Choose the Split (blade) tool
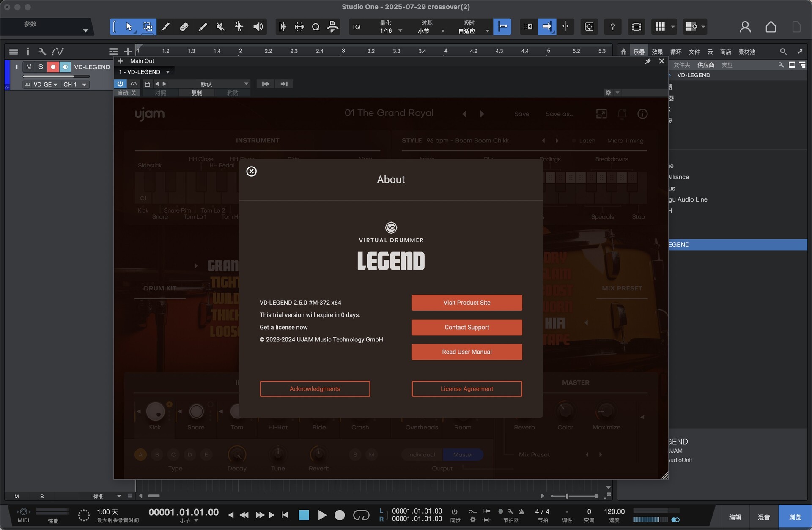The height and width of the screenshot is (530, 812). [x=166, y=27]
